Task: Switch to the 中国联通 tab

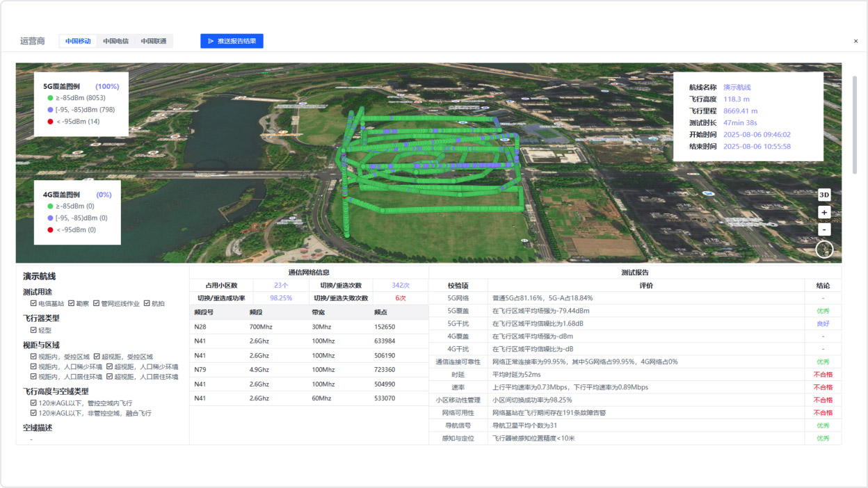Action: (154, 41)
